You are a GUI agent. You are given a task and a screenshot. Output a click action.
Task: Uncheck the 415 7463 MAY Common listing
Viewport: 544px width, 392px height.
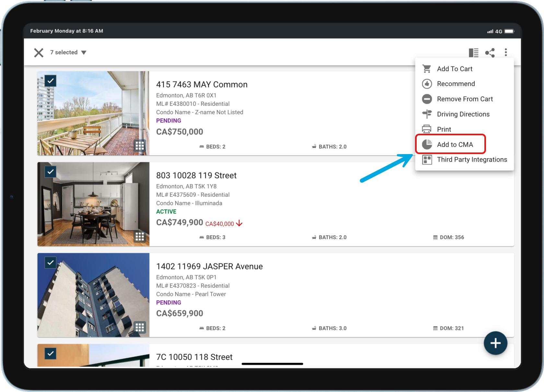click(x=51, y=81)
